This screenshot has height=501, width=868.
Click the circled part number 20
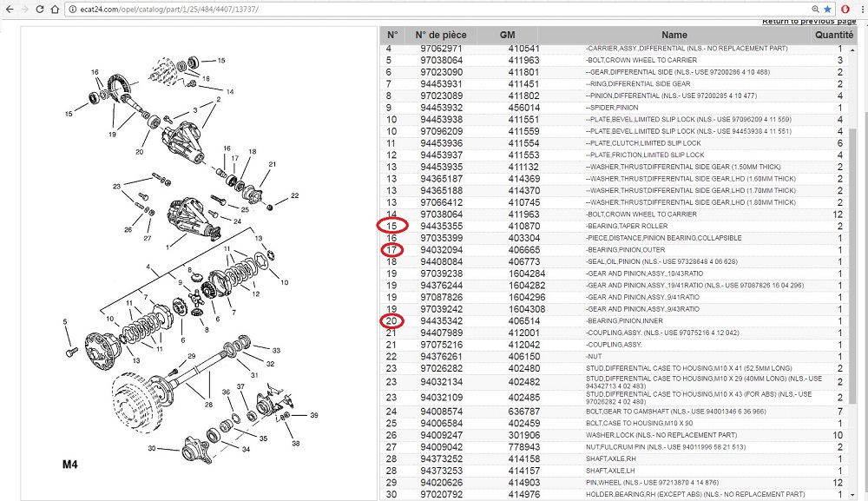click(x=392, y=320)
